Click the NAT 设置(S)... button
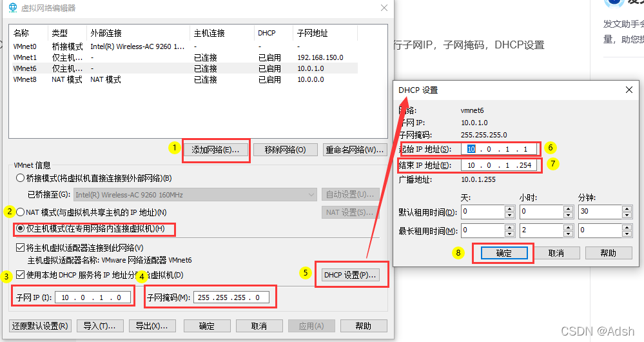The width and height of the screenshot is (644, 342). (350, 212)
